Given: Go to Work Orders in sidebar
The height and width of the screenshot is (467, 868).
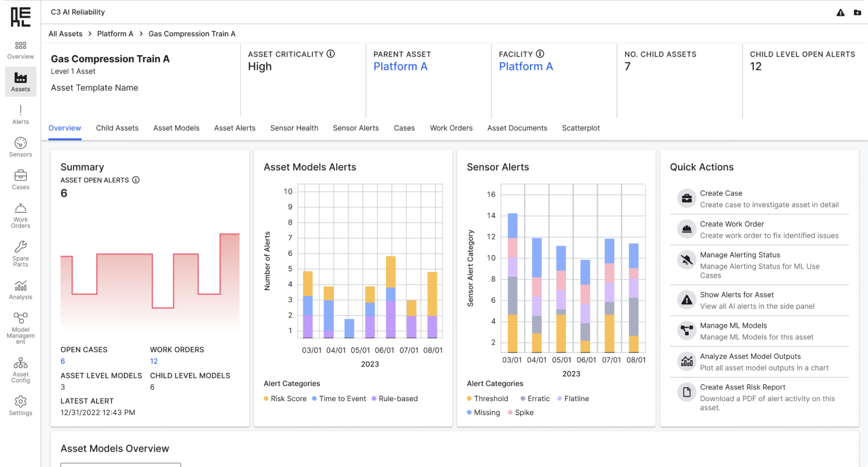Looking at the screenshot, I should 21,216.
